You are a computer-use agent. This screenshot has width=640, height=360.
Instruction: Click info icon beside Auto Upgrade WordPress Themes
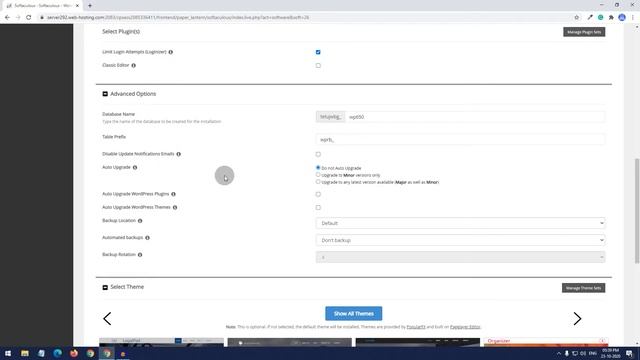click(175, 207)
